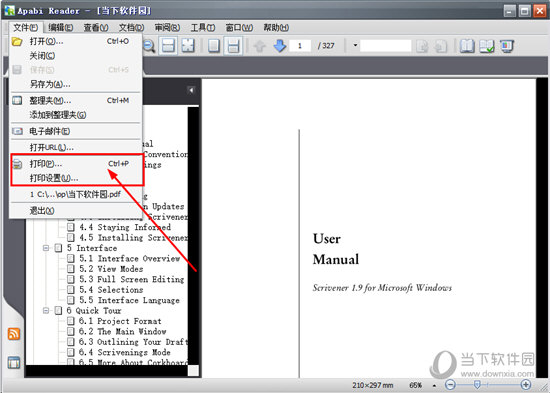Choose 打印设置(U)... menu entry
The height and width of the screenshot is (393, 550).
tap(76, 178)
